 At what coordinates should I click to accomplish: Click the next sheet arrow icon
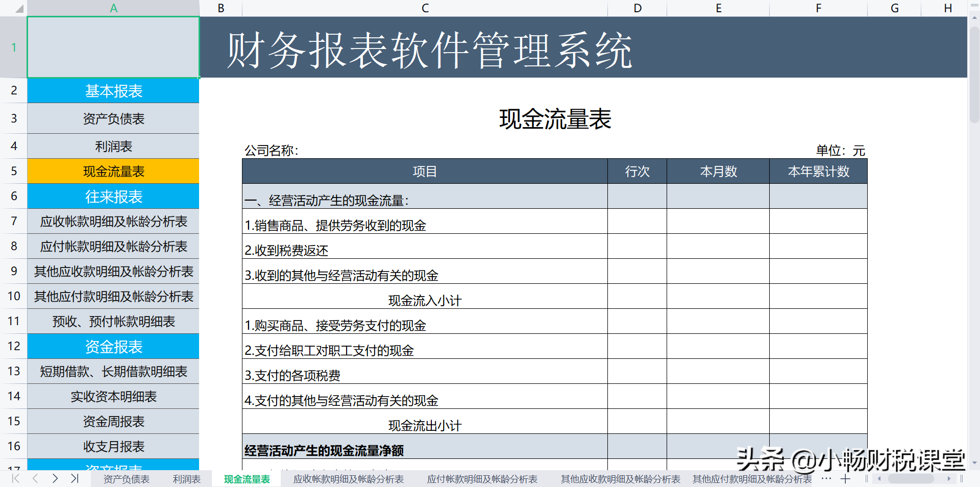55,479
